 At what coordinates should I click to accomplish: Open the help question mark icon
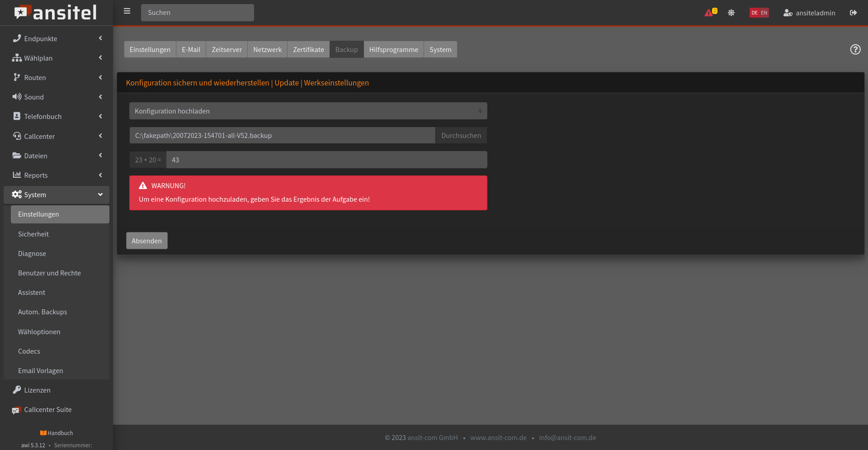tap(855, 49)
